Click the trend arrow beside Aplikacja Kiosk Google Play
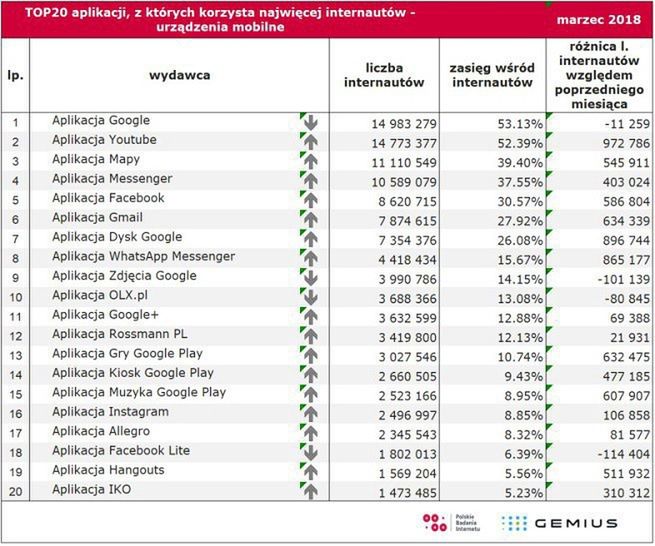655x546 pixels. pos(310,375)
